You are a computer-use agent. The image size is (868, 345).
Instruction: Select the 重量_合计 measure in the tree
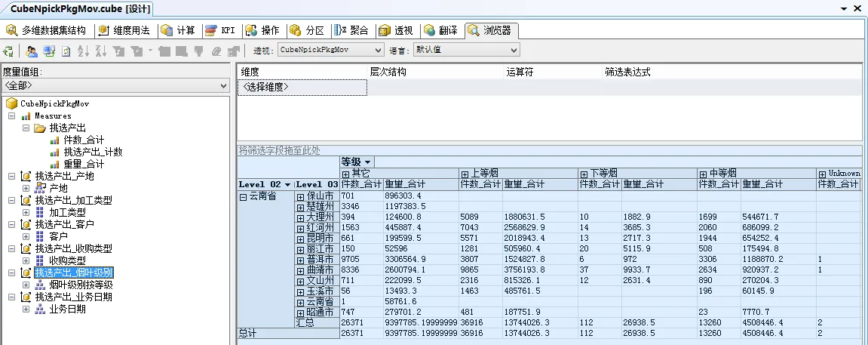coord(84,164)
